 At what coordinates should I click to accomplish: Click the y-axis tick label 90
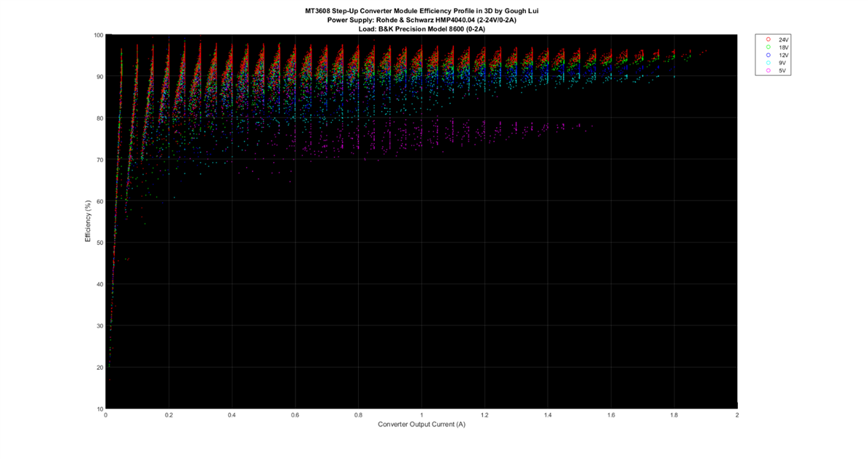click(100, 76)
